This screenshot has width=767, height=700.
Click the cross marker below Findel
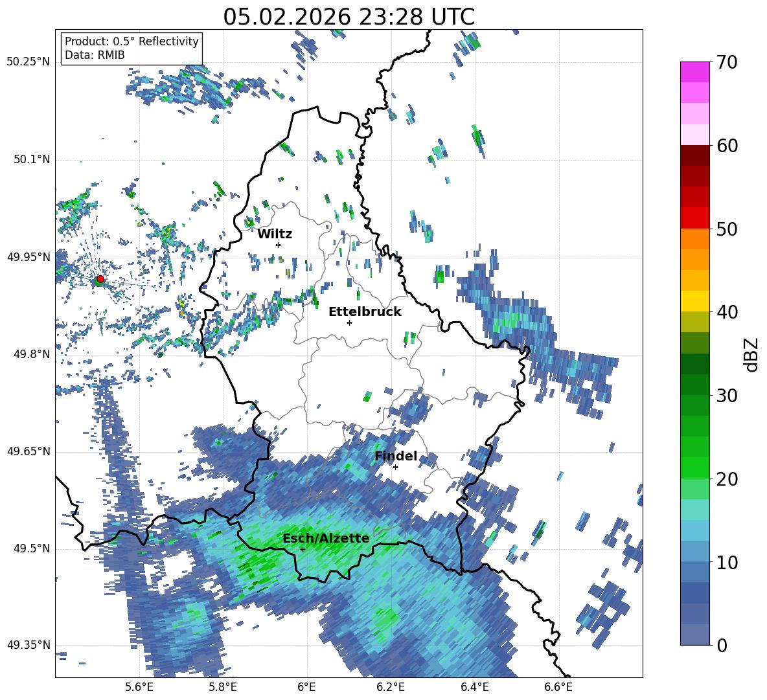[395, 468]
